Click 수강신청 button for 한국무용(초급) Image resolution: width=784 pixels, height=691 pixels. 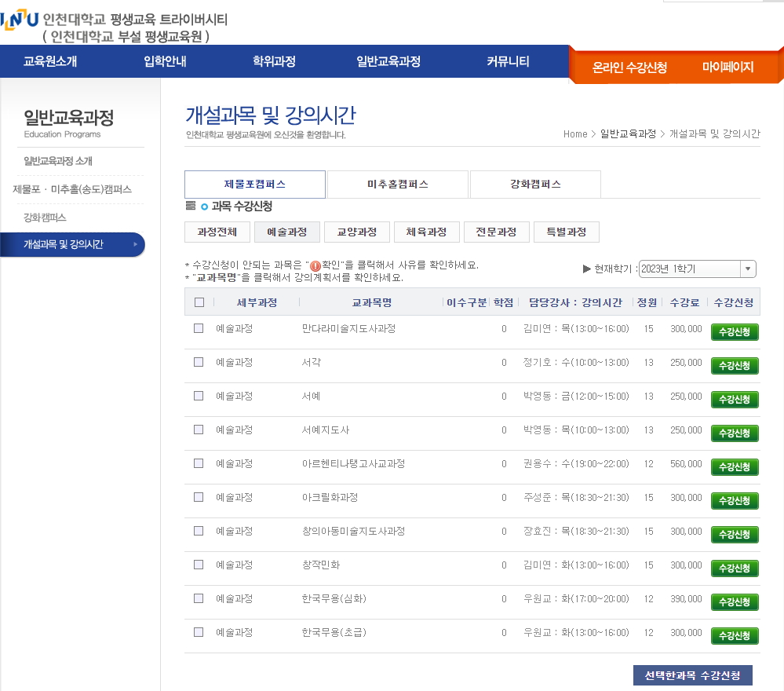735,636
